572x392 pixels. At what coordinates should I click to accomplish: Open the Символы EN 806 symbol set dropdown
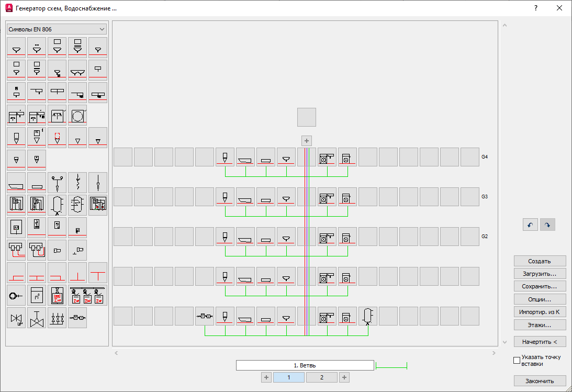pos(57,29)
